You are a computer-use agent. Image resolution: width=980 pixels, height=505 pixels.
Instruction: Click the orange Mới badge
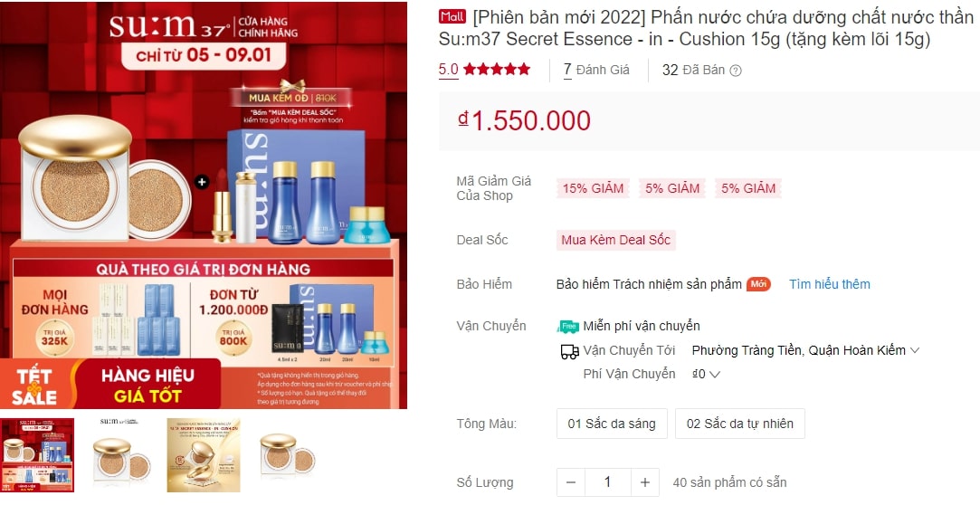pos(758,284)
